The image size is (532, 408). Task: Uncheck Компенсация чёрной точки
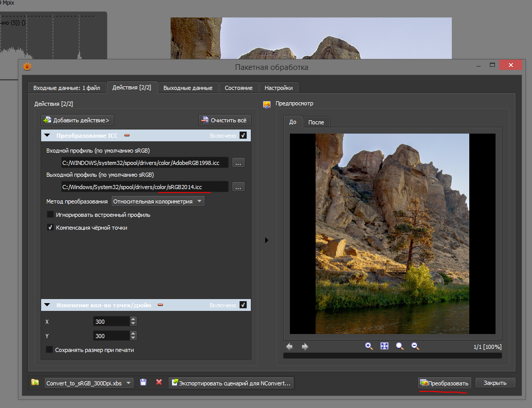pos(50,227)
